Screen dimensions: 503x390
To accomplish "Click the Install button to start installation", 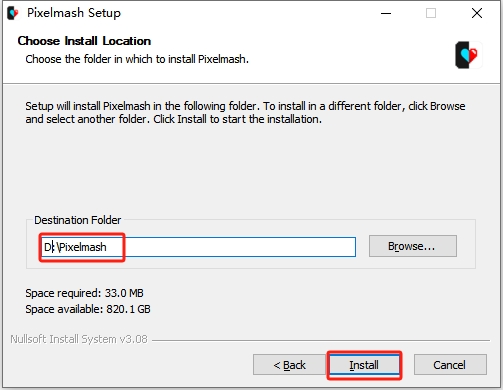I will coord(364,365).
